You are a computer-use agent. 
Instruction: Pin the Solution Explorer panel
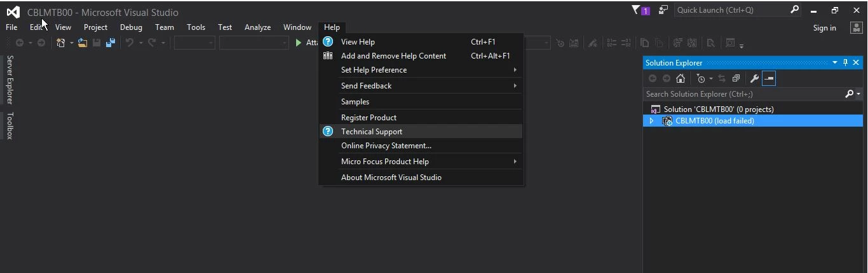click(x=845, y=62)
